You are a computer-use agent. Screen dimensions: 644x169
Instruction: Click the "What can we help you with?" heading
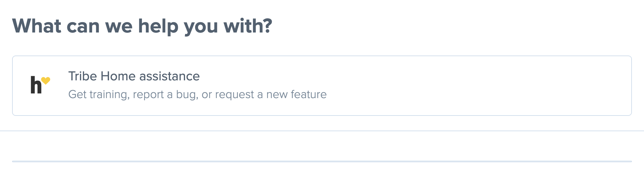142,26
